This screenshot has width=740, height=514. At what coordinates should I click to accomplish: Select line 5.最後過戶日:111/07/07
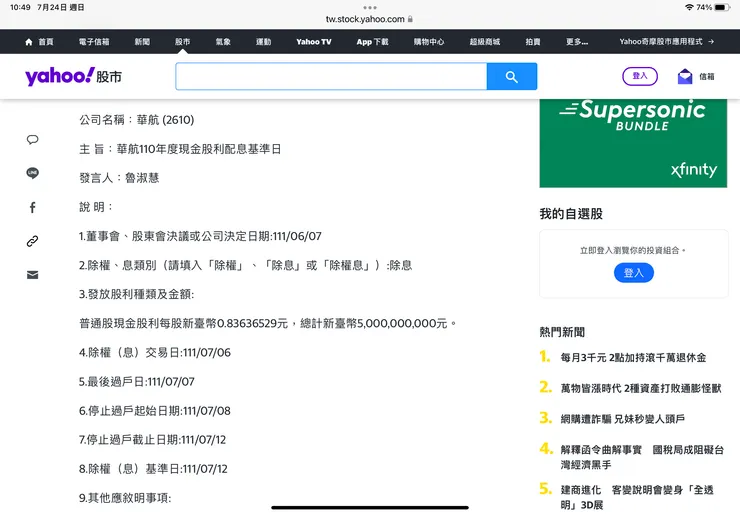(137, 381)
